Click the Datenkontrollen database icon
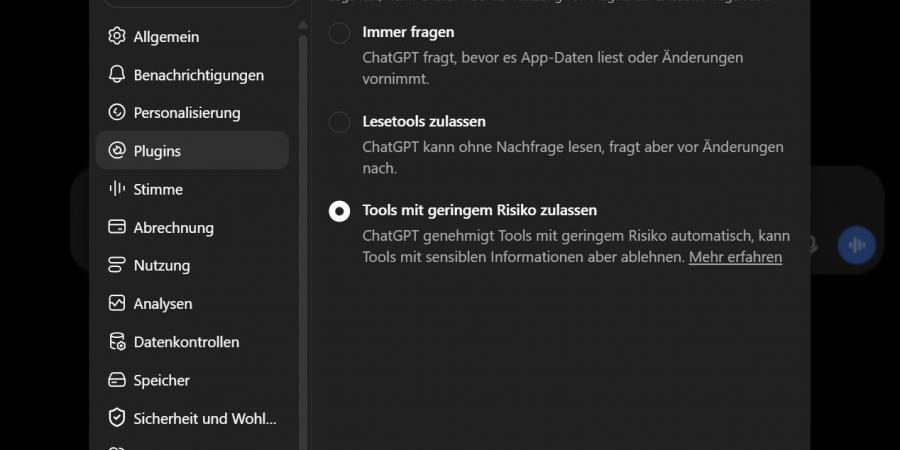 pyautogui.click(x=117, y=342)
